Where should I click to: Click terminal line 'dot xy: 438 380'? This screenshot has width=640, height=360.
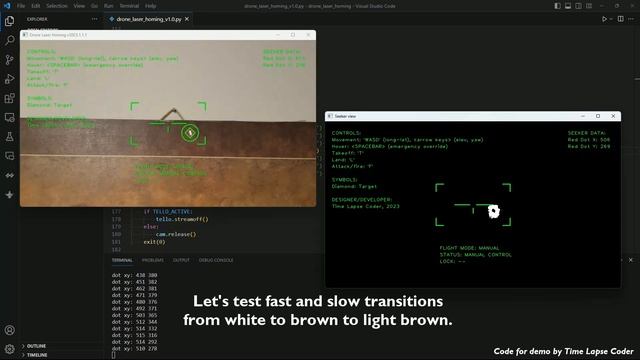coord(134,275)
